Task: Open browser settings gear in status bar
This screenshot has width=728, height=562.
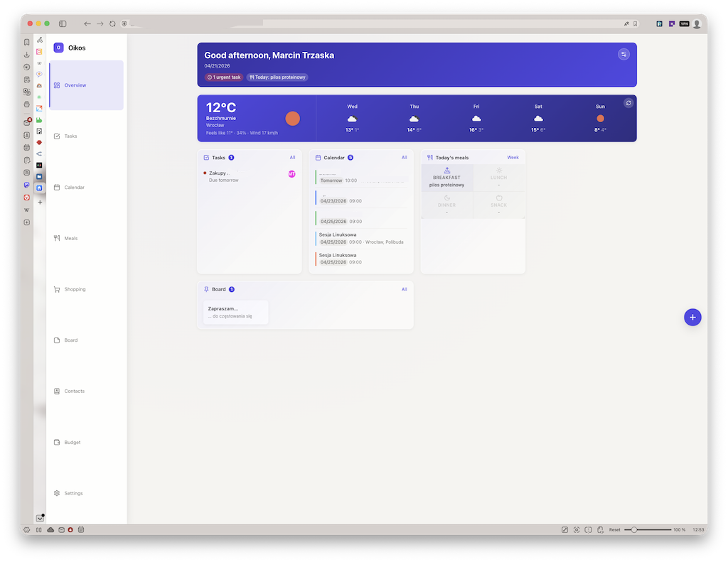Action: [x=26, y=529]
